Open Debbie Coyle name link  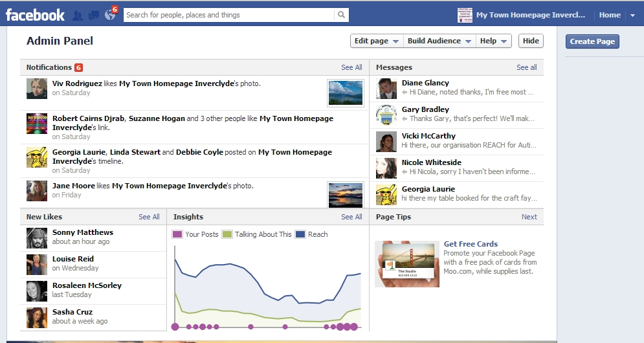(x=199, y=152)
